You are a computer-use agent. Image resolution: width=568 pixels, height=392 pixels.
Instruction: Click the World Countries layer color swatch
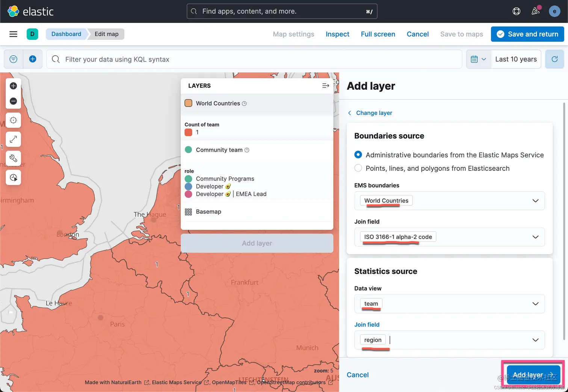pyautogui.click(x=189, y=103)
